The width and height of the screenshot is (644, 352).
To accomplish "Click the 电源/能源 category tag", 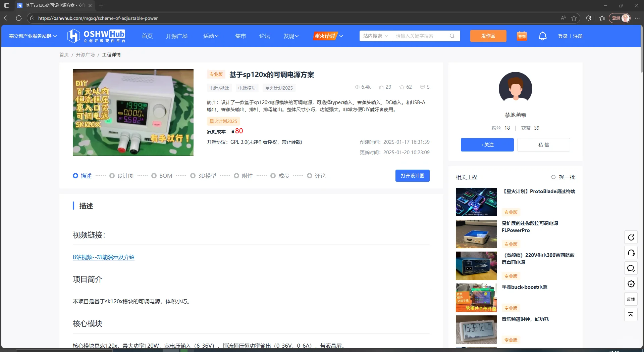I will click(x=219, y=88).
